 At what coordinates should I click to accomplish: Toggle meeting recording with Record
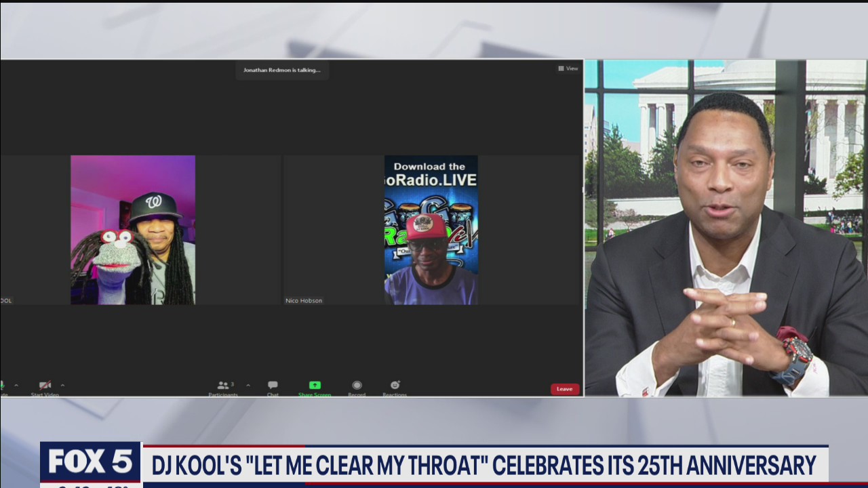(x=357, y=385)
